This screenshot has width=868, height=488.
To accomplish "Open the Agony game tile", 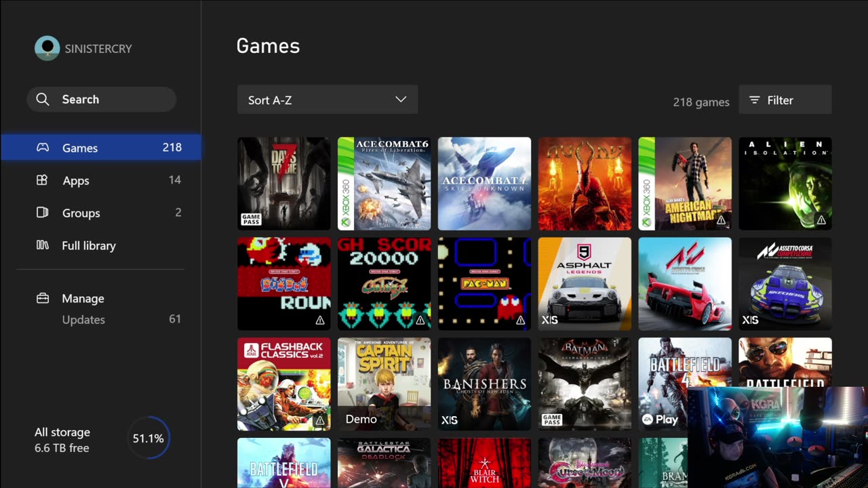I will point(585,184).
